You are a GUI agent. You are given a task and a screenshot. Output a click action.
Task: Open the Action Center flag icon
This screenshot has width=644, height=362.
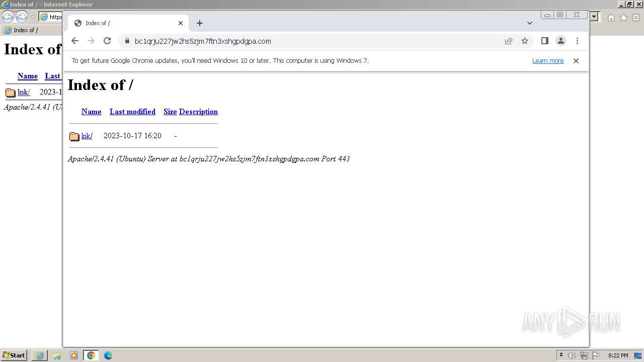pyautogui.click(x=596, y=355)
